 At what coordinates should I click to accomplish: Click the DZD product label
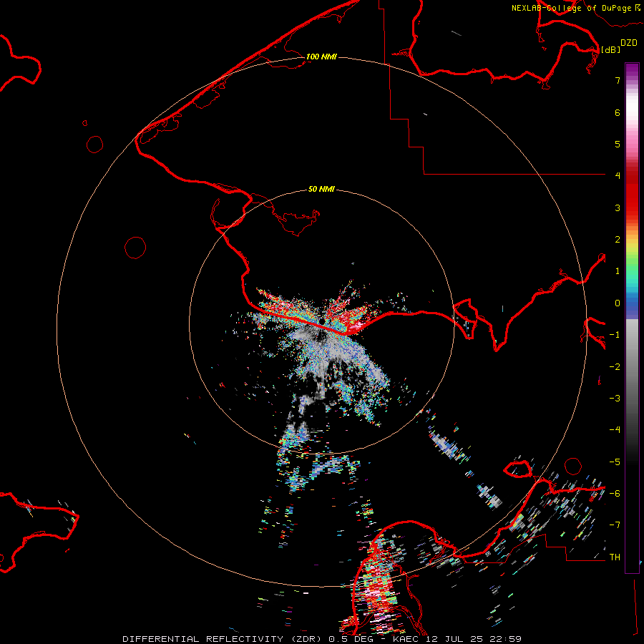(x=629, y=43)
